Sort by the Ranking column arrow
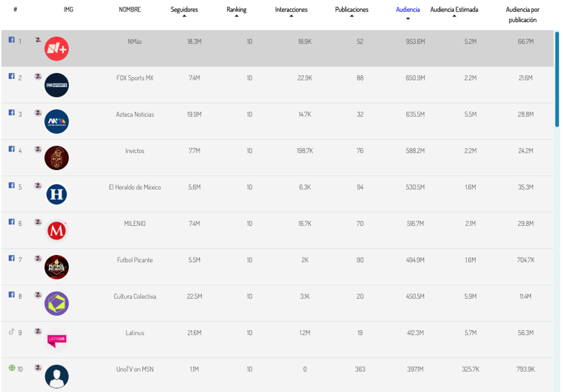563x392 pixels. (x=236, y=16)
